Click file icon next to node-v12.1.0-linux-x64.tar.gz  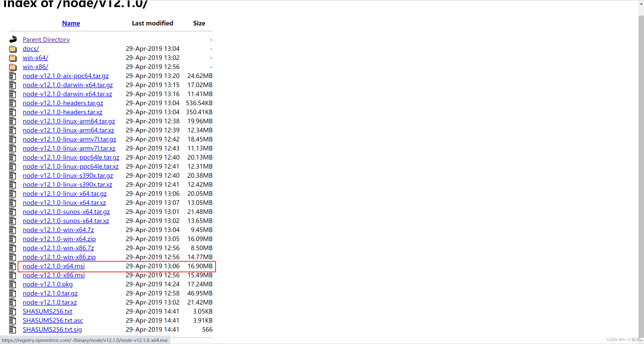tap(13, 194)
